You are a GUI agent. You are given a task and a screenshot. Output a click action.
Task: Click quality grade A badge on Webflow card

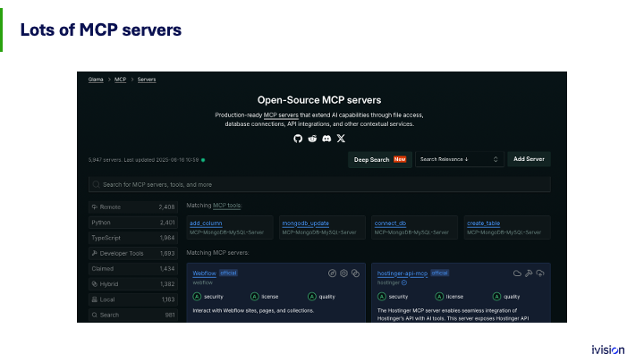click(x=312, y=297)
